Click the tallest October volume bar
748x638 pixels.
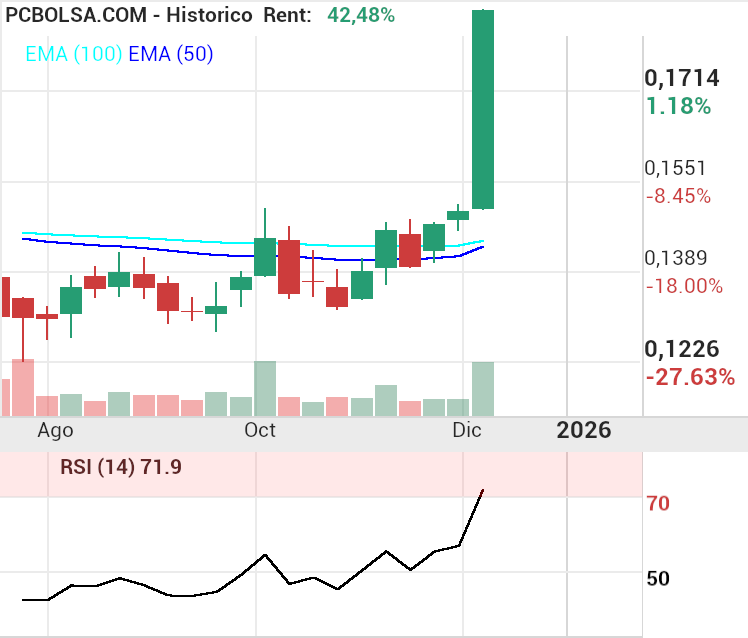[x=265, y=388]
